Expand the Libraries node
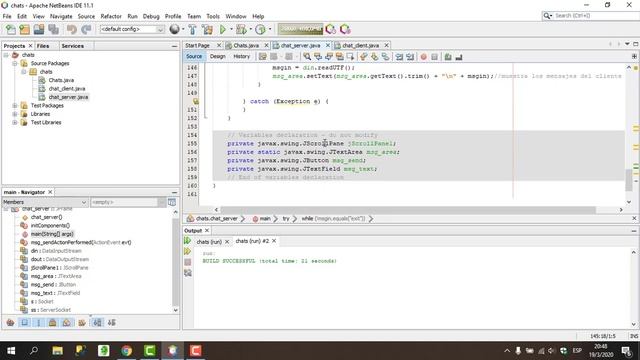This screenshot has height=360, width=640. click(x=15, y=114)
